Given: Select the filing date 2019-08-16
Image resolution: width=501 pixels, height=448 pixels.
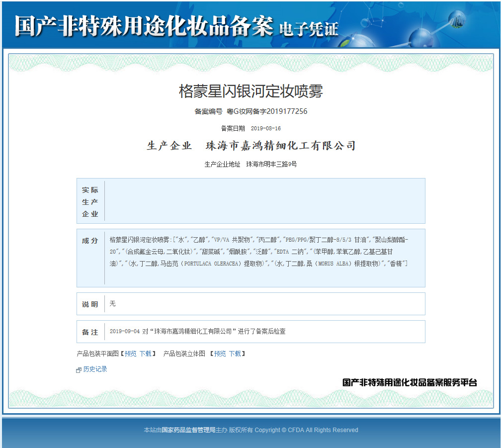Looking at the screenshot, I should point(266,128).
